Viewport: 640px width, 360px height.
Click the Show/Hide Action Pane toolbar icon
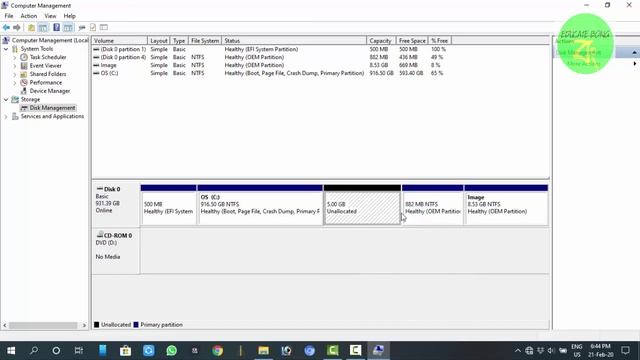(x=68, y=27)
